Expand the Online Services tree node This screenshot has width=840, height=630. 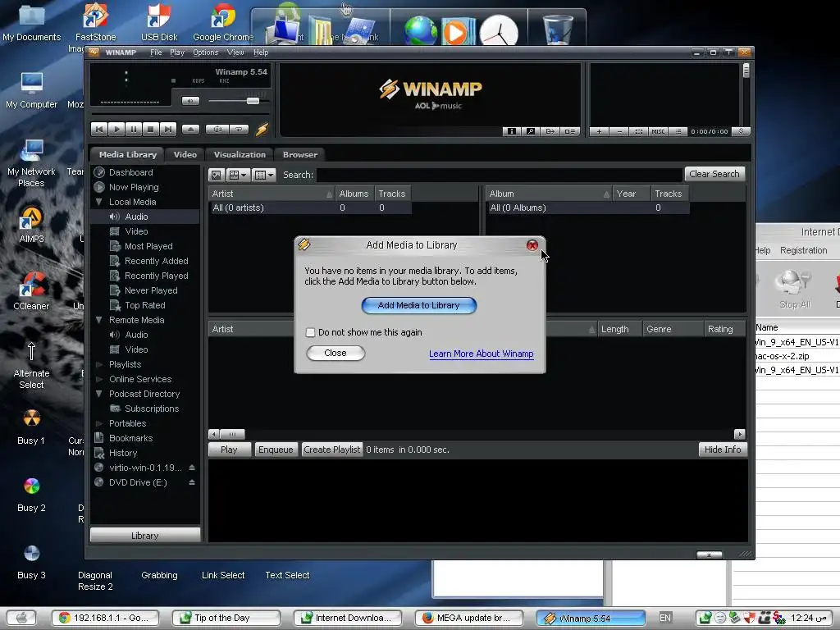point(98,379)
